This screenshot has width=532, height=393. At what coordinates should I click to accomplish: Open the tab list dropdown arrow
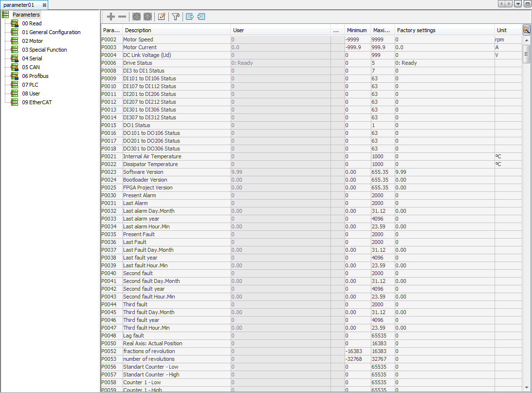point(517,4)
